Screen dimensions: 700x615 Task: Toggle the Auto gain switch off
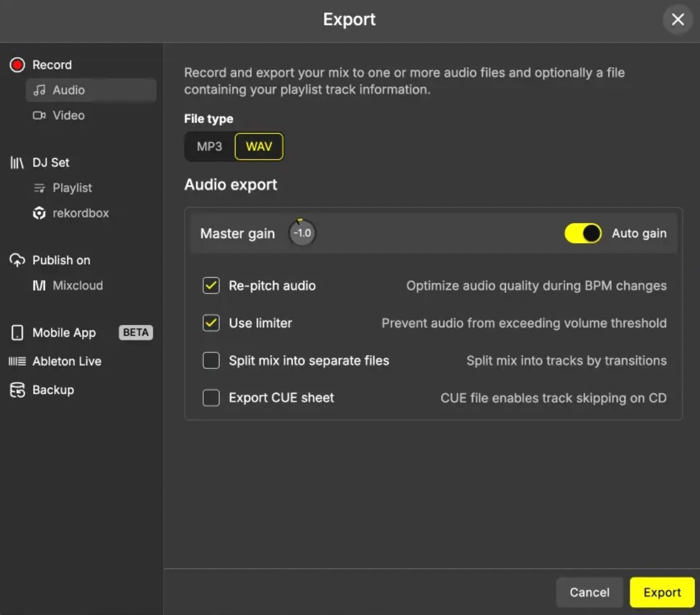(x=583, y=233)
